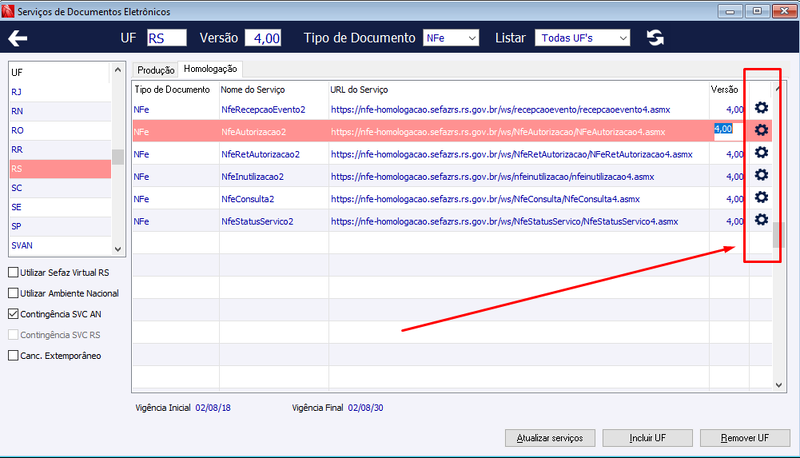Toggle Contingência SVC RS checkbox
Screen dimensions: 800x458
click(x=13, y=335)
